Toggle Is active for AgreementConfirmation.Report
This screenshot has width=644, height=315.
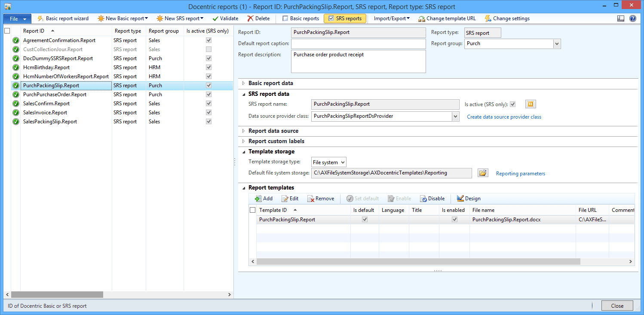pyautogui.click(x=209, y=40)
